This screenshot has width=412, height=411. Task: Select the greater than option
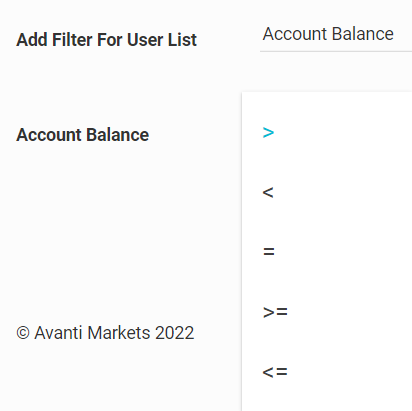pyautogui.click(x=327, y=133)
